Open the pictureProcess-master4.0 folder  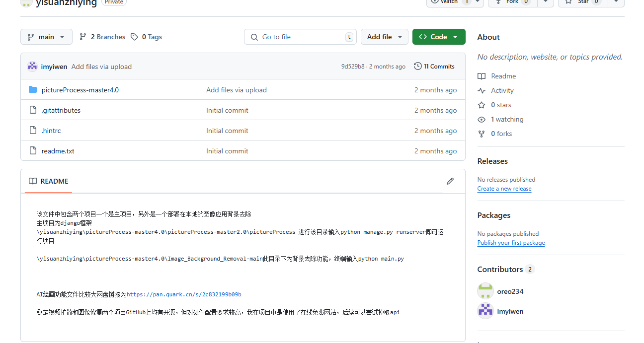click(80, 90)
